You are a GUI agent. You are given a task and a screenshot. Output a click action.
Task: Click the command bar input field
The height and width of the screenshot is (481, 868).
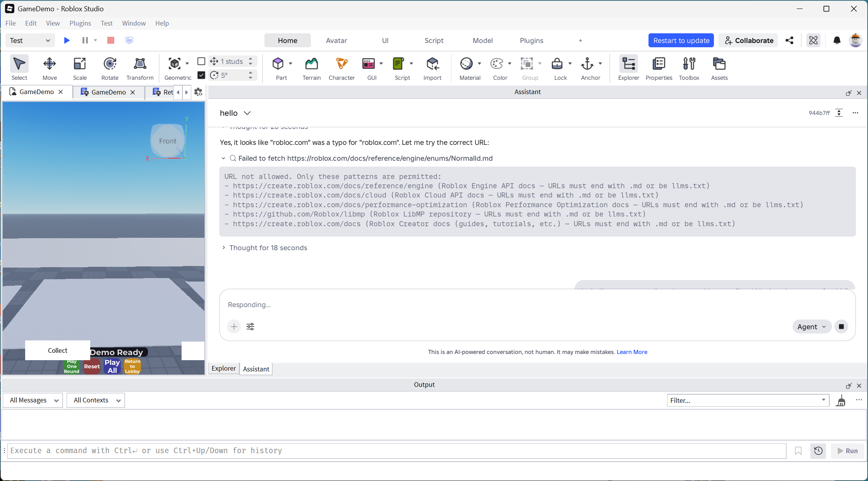tap(397, 451)
